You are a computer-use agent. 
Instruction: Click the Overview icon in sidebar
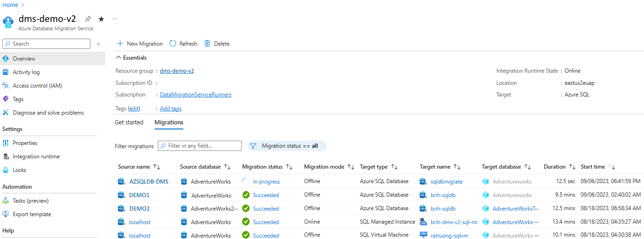pyautogui.click(x=6, y=59)
